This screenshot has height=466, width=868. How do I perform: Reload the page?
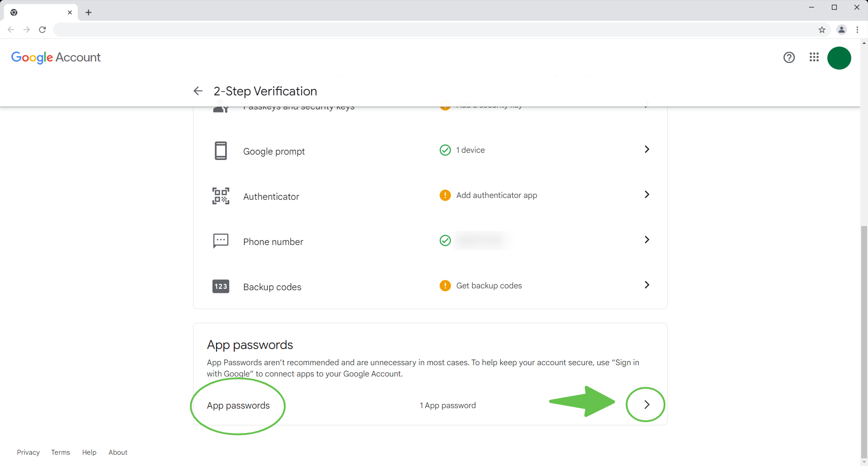(42, 30)
